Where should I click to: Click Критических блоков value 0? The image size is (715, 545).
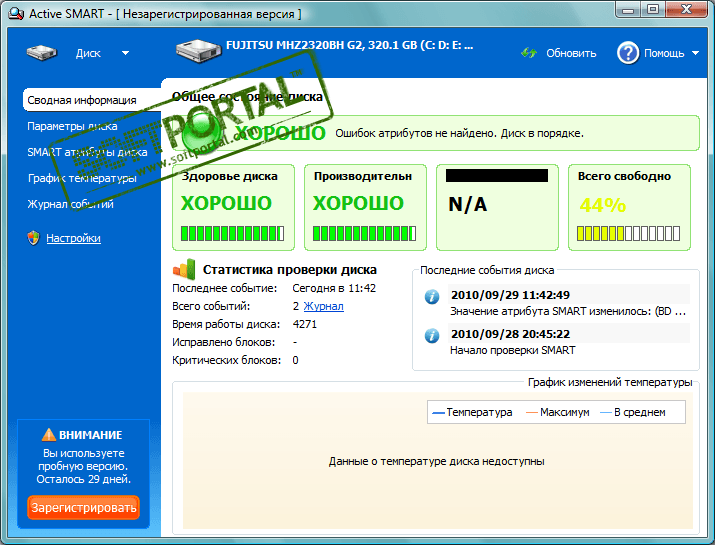295,360
